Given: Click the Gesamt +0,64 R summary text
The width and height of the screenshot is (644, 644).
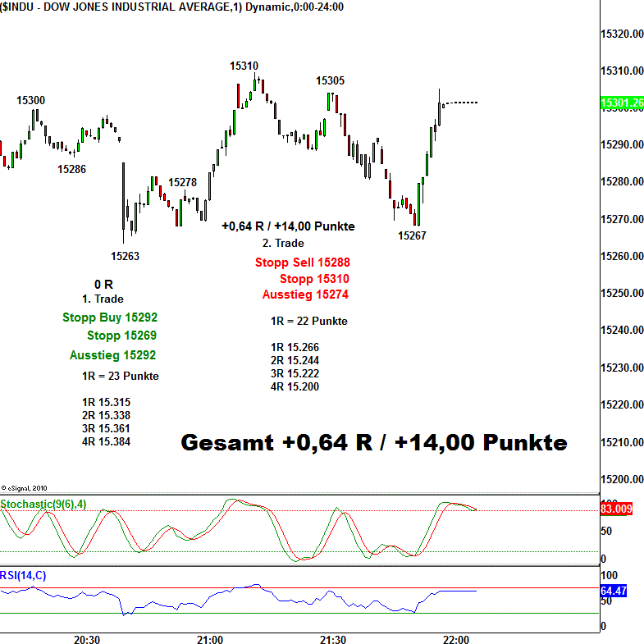Looking at the screenshot, I should [373, 443].
